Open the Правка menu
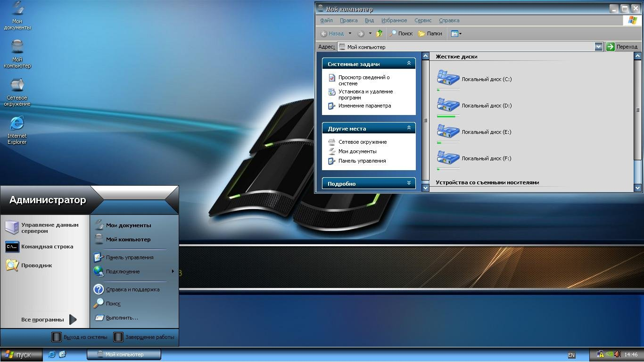This screenshot has width=644, height=362. tap(348, 20)
